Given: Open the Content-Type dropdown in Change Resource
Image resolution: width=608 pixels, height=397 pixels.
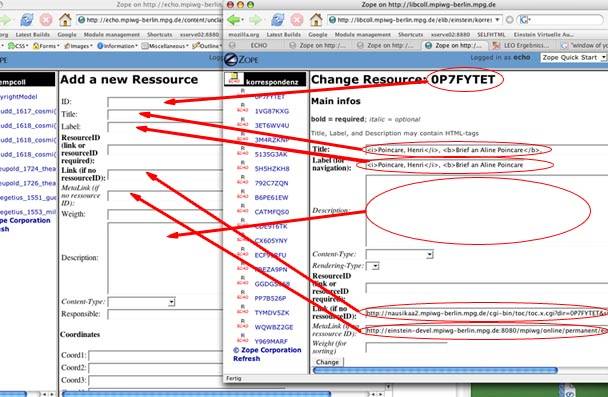Looking at the screenshot, I should pos(399,254).
